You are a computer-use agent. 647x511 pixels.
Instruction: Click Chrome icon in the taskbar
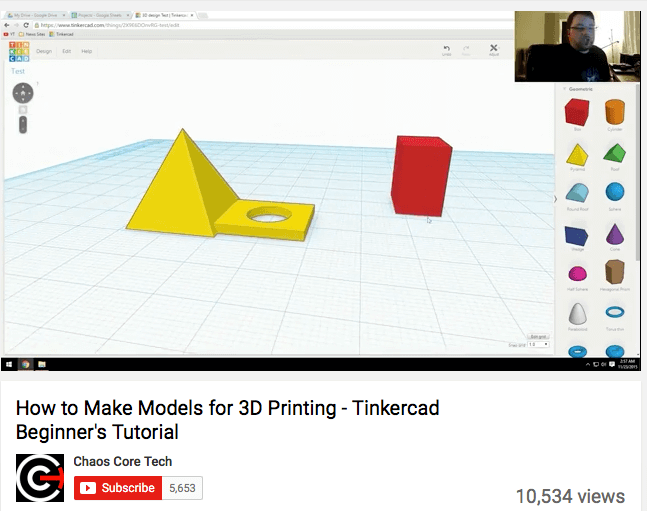[x=26, y=364]
